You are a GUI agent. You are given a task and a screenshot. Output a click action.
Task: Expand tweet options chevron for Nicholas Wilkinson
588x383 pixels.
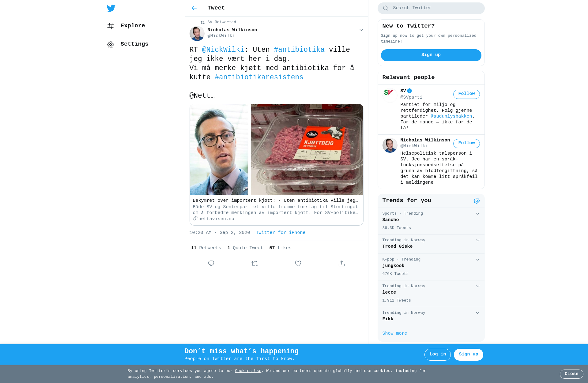pyautogui.click(x=361, y=30)
